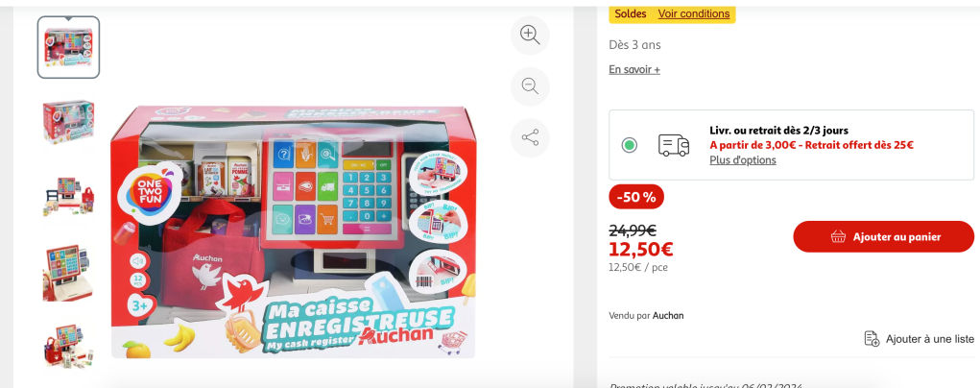This screenshot has height=388, width=980.
Task: Click the delivery truck icon
Action: [673, 145]
